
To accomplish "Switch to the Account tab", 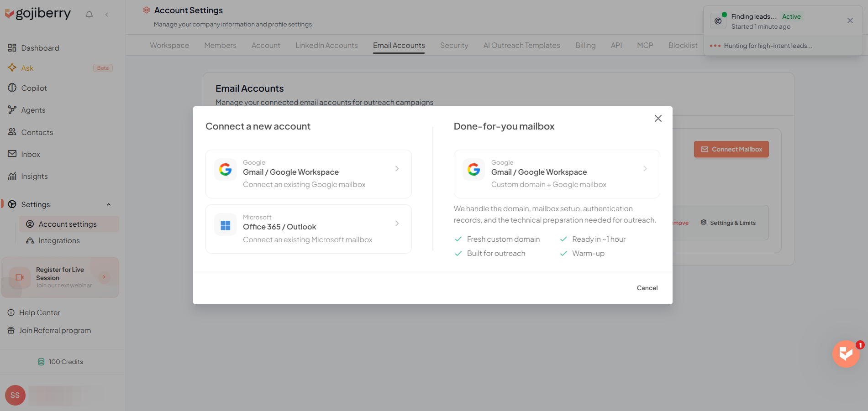I will pos(266,45).
